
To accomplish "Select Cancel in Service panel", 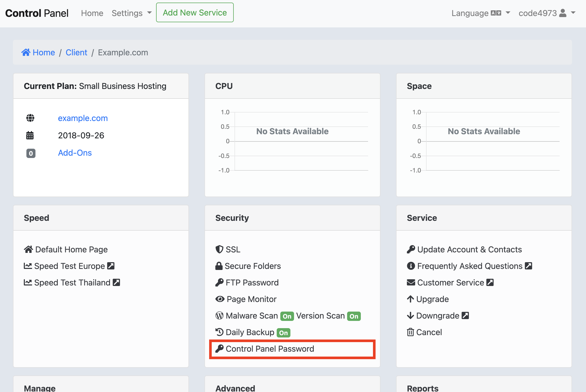I will 429,332.
